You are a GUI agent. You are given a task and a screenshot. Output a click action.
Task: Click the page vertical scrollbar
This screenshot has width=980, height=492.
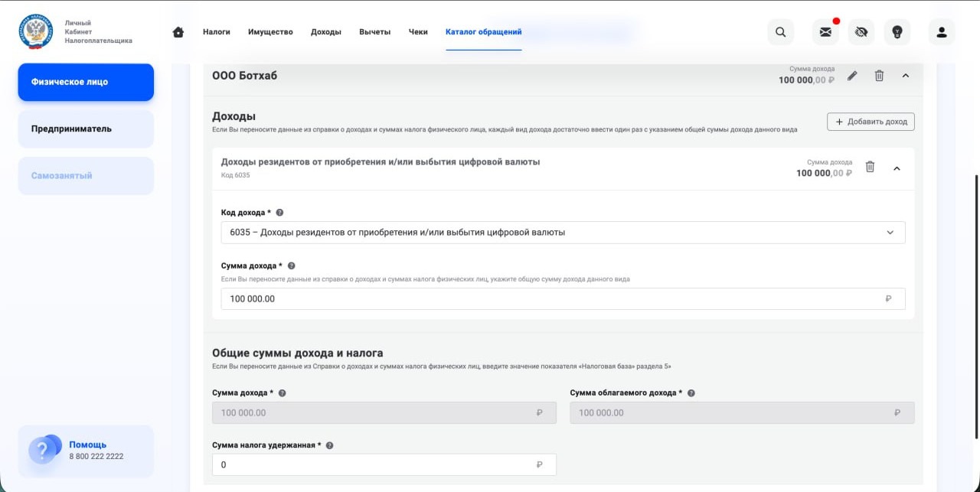(x=975, y=306)
